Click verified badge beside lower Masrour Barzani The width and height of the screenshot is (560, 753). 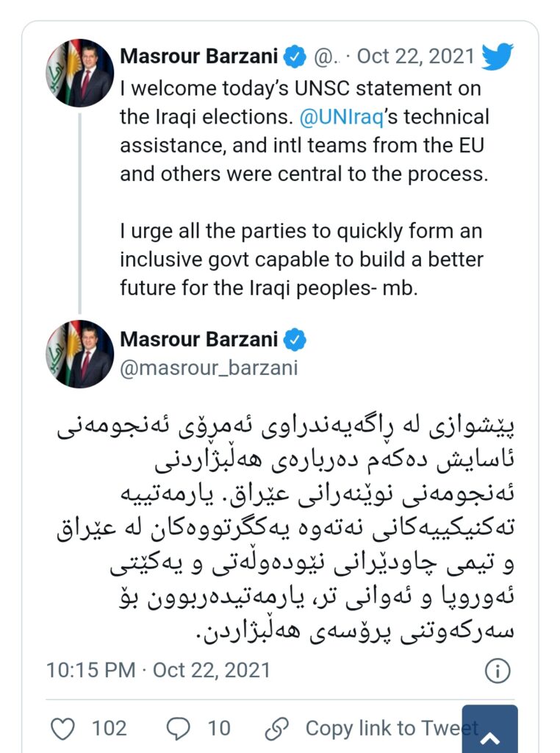pyautogui.click(x=294, y=340)
